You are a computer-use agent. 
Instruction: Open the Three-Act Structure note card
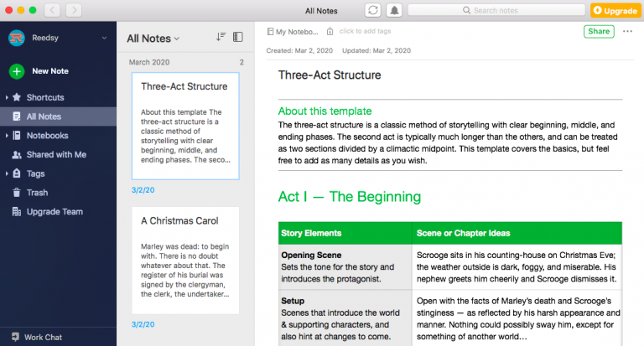185,126
